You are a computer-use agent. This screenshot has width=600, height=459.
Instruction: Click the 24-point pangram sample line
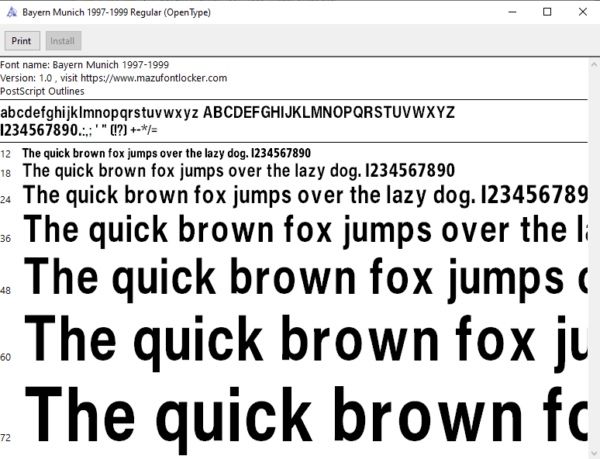(305, 195)
